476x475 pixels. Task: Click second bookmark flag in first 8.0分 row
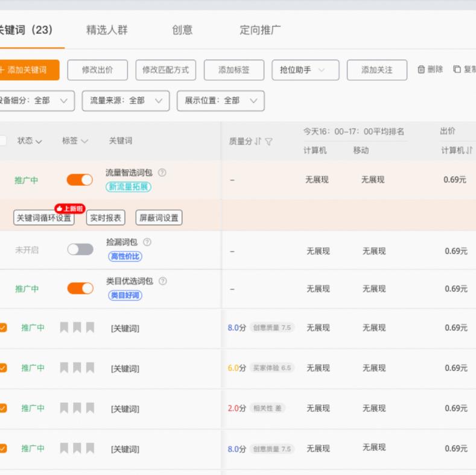tap(77, 327)
